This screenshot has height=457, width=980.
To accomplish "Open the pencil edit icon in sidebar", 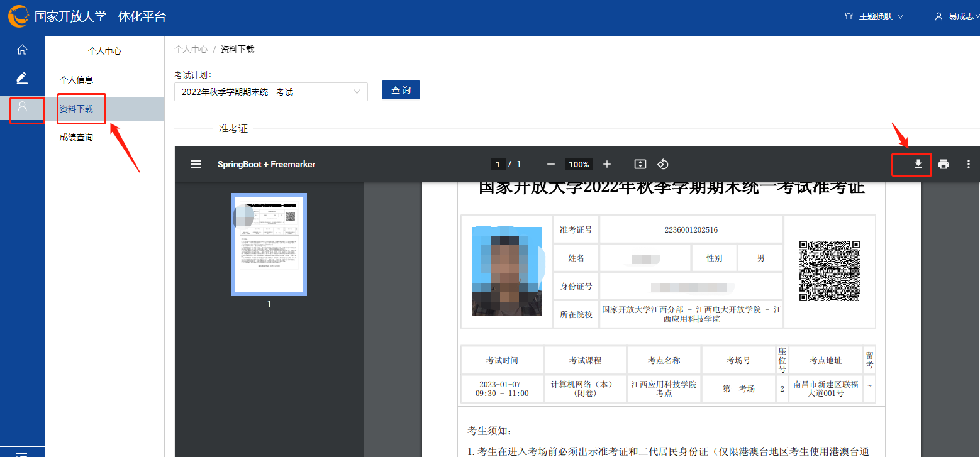I will (x=22, y=78).
